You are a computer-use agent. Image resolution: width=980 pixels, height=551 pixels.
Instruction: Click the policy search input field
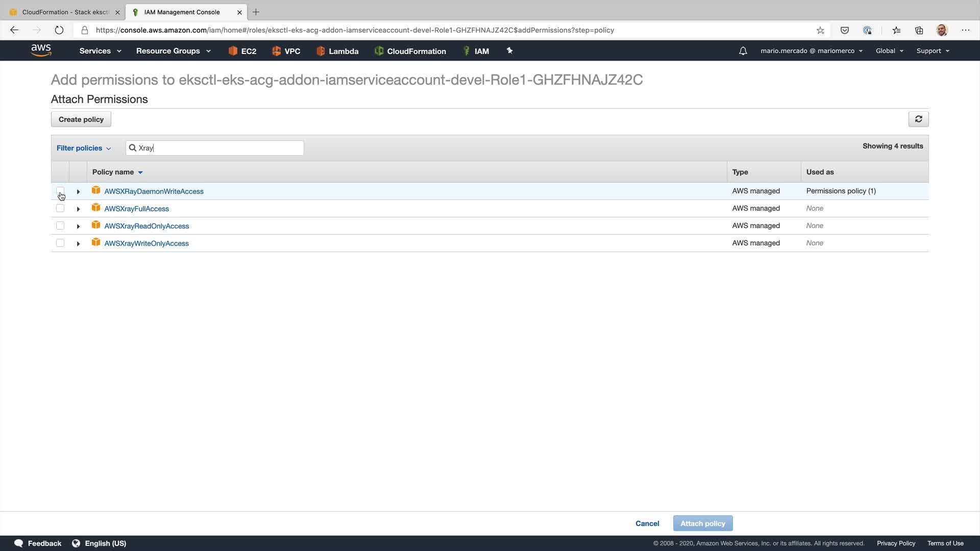(219, 148)
